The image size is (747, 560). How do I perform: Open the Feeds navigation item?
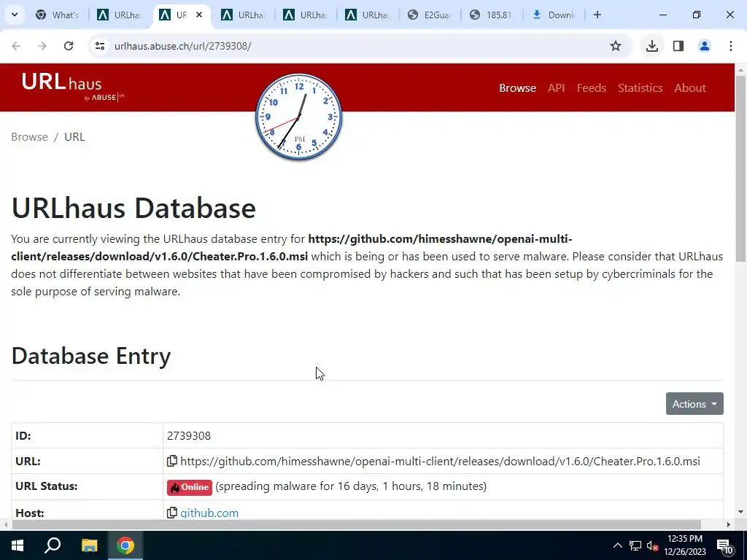click(591, 88)
